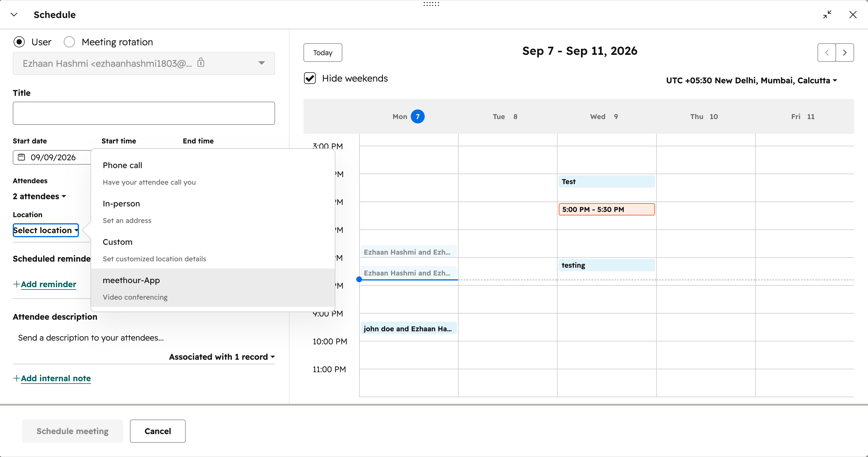This screenshot has height=457, width=868.
Task: Click the current time marker dot
Action: (x=359, y=280)
